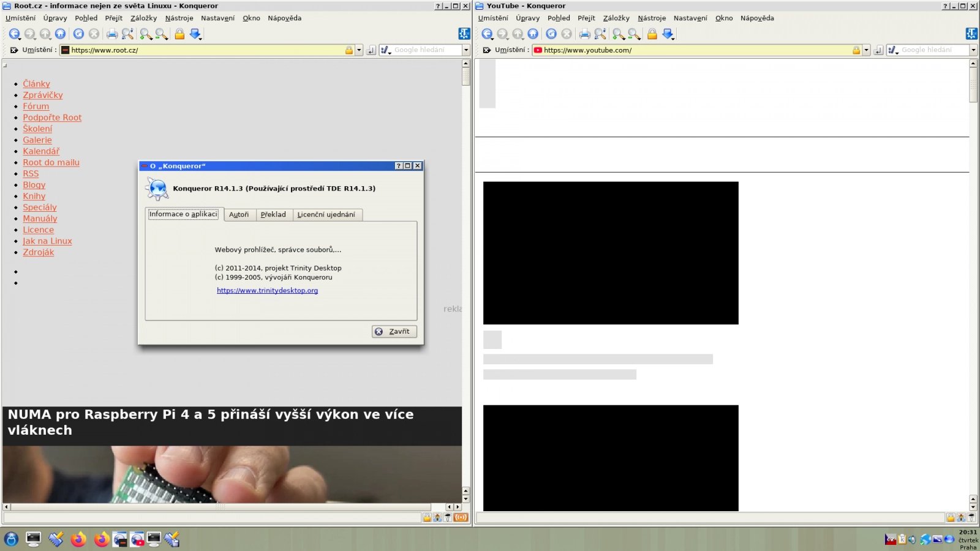The image size is (980, 551).
Task: Switch to Licenční ujednání tab
Action: tap(326, 215)
